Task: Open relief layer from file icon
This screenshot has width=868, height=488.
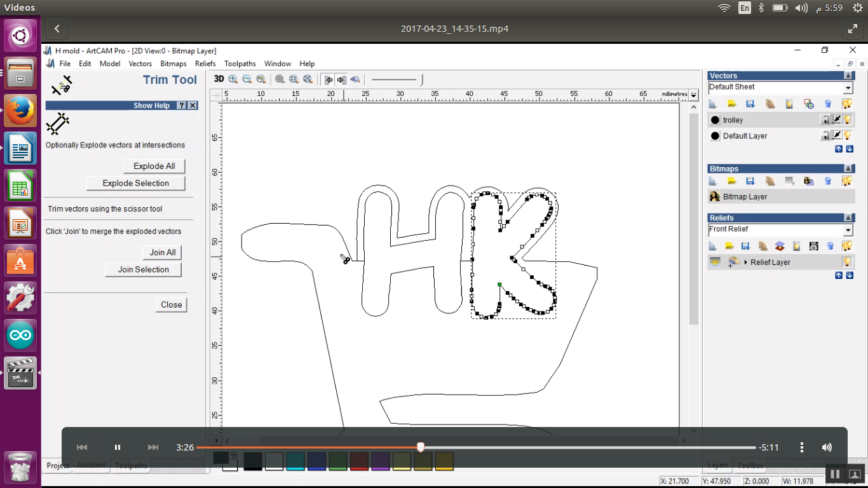Action: pos(729,246)
